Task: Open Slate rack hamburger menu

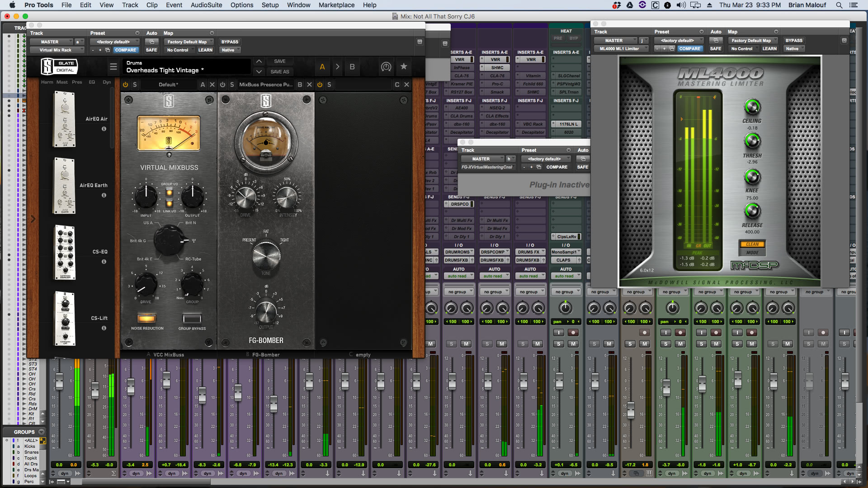Action: [113, 67]
